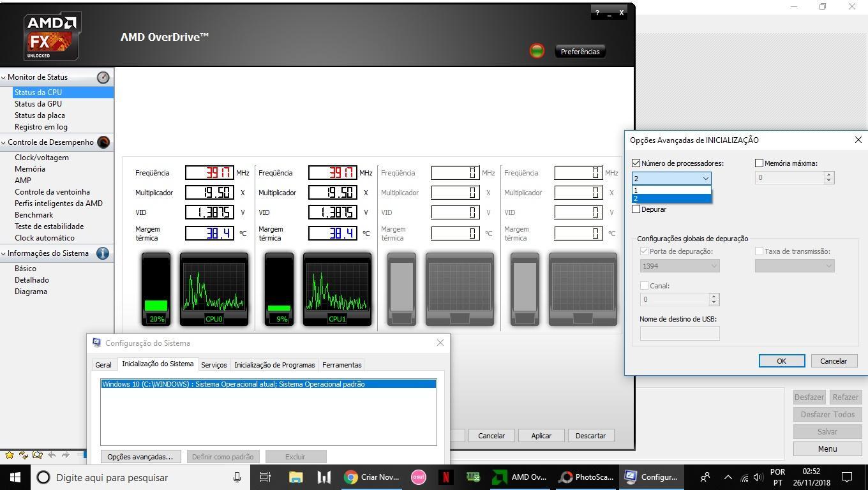Open the Ferramentas tab
The height and width of the screenshot is (490, 868).
tap(342, 365)
